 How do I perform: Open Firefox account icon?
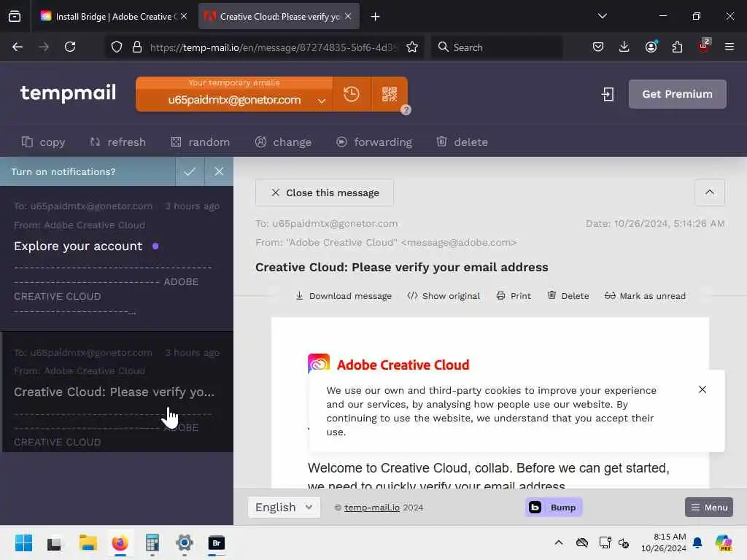coord(651,47)
